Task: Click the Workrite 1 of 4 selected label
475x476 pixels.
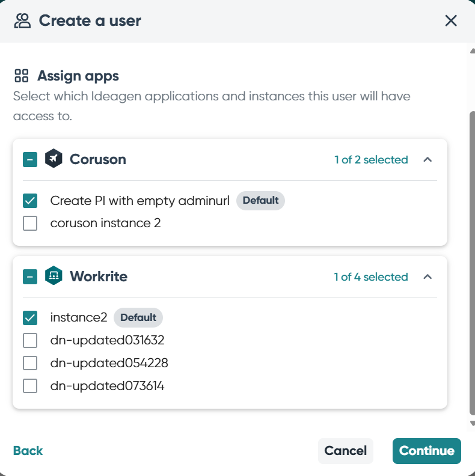Action: click(370, 277)
